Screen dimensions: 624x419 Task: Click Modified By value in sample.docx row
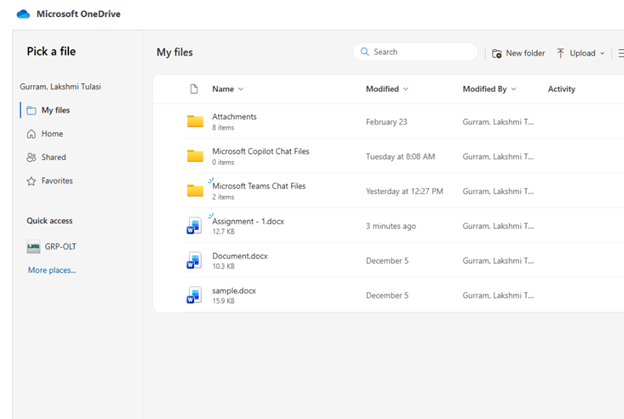[498, 295]
